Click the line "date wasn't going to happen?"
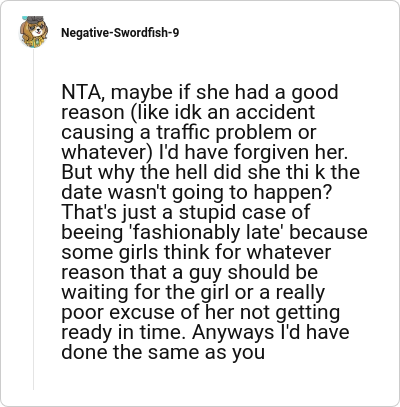Viewport: 400px width, 407px height. (197, 192)
